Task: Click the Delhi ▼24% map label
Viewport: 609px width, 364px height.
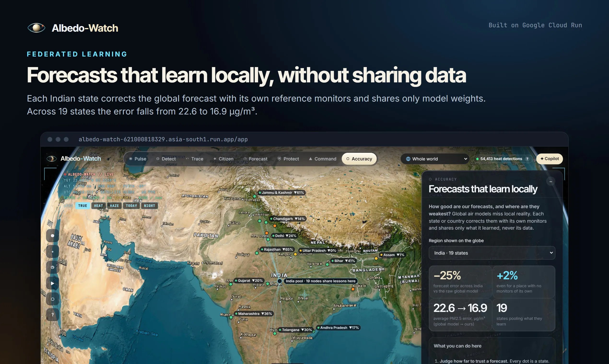Action: pyautogui.click(x=284, y=236)
